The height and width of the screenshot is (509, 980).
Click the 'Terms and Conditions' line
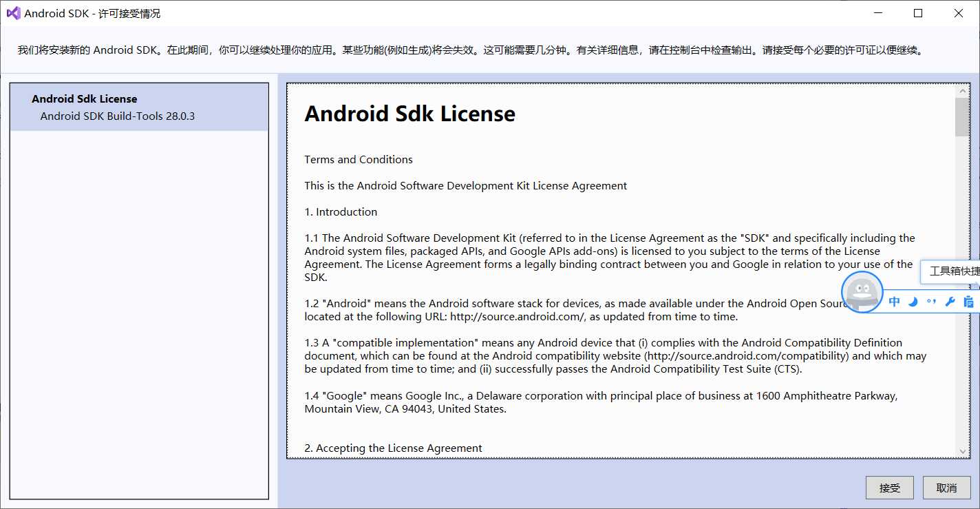pyautogui.click(x=359, y=159)
